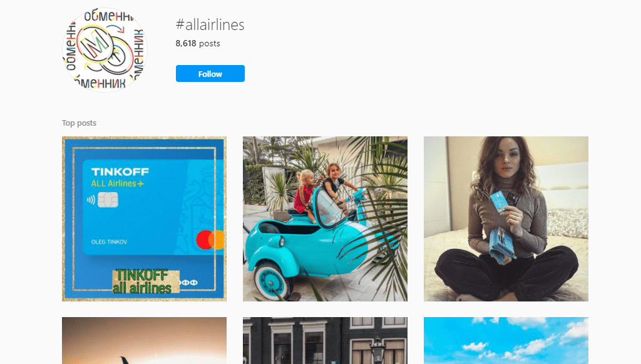Open the sunset airplane post thumbnail
Screen dimensions: 641x364
[x=145, y=341]
